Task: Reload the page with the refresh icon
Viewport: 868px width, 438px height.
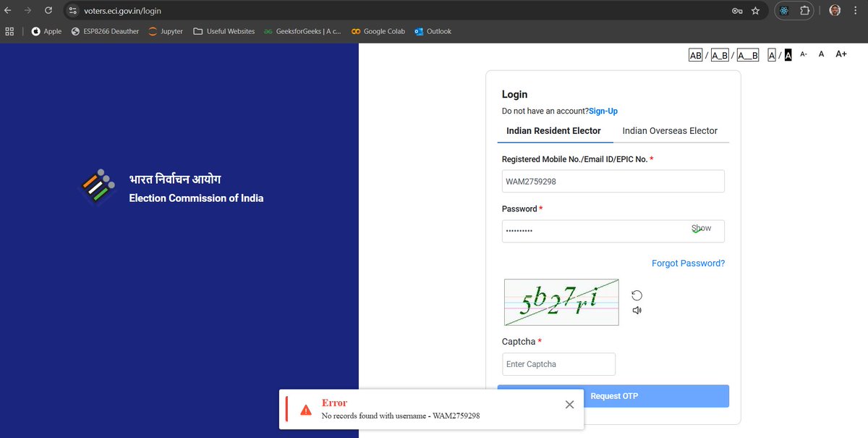Action: tap(48, 11)
